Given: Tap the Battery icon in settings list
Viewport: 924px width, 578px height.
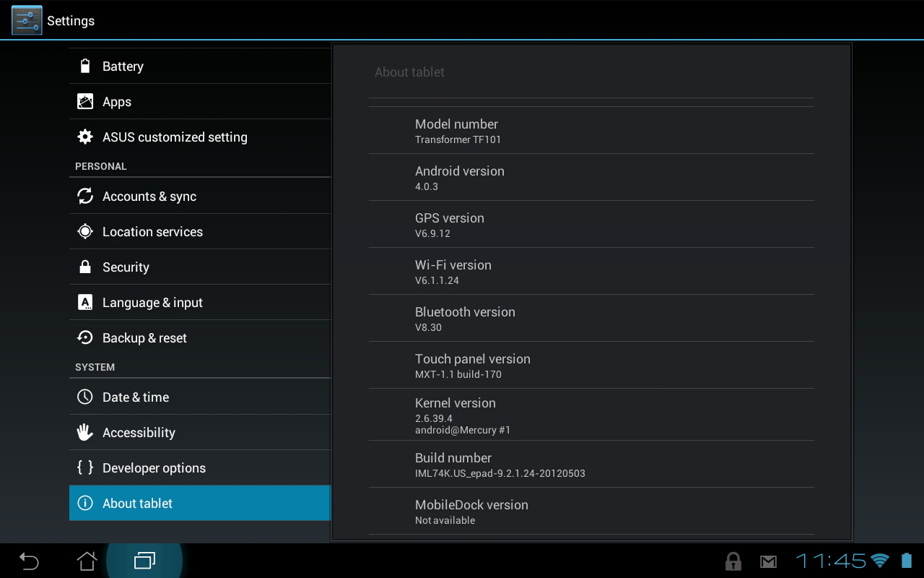Looking at the screenshot, I should coord(85,66).
